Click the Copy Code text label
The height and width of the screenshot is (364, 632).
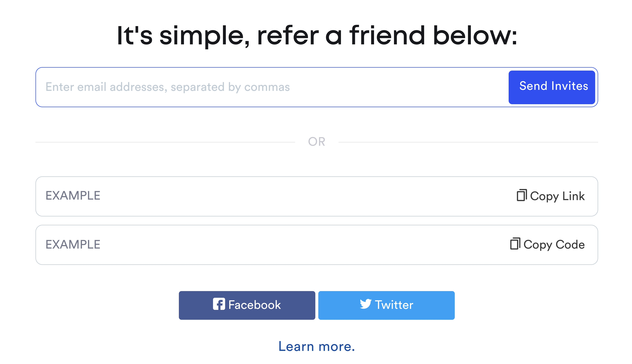[x=554, y=245]
